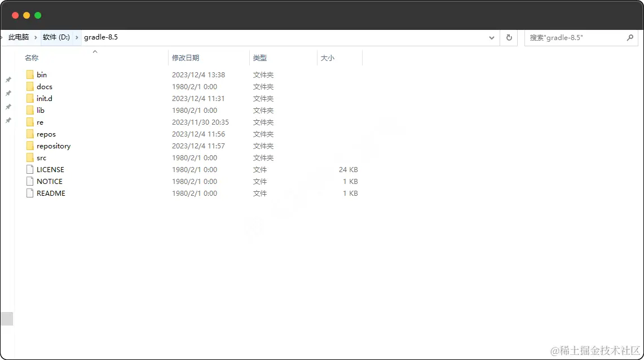Image resolution: width=644 pixels, height=360 pixels.
Task: Click gradle-8.5 in the address path
Action: [101, 37]
